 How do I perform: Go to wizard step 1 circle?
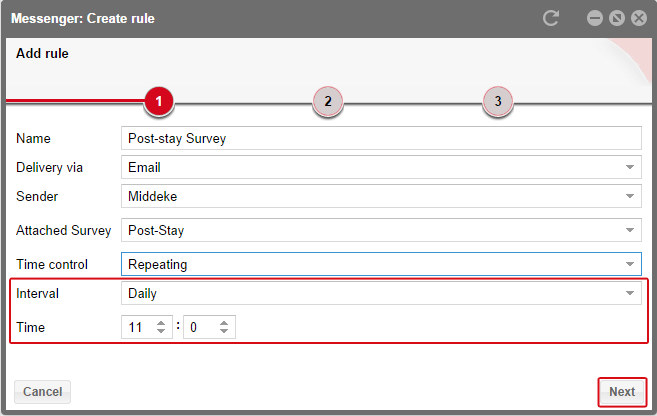(x=159, y=101)
